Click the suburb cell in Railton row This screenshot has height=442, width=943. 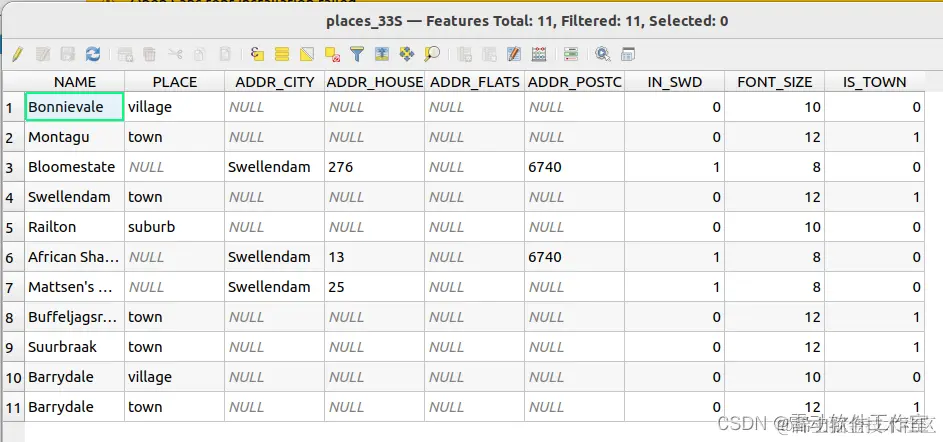point(174,227)
